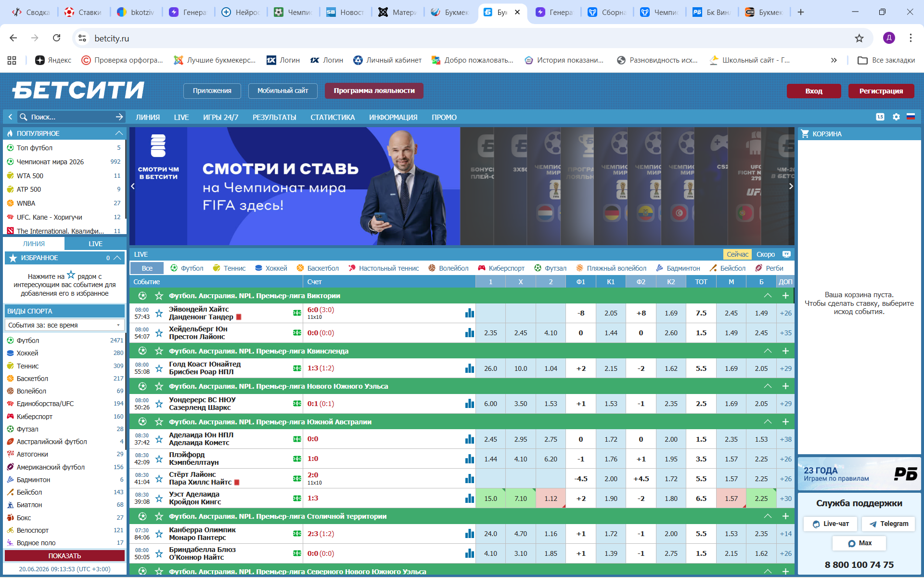Click plus icon on Премьер-лига Виктории header
The height and width of the screenshot is (578, 924).
point(785,296)
